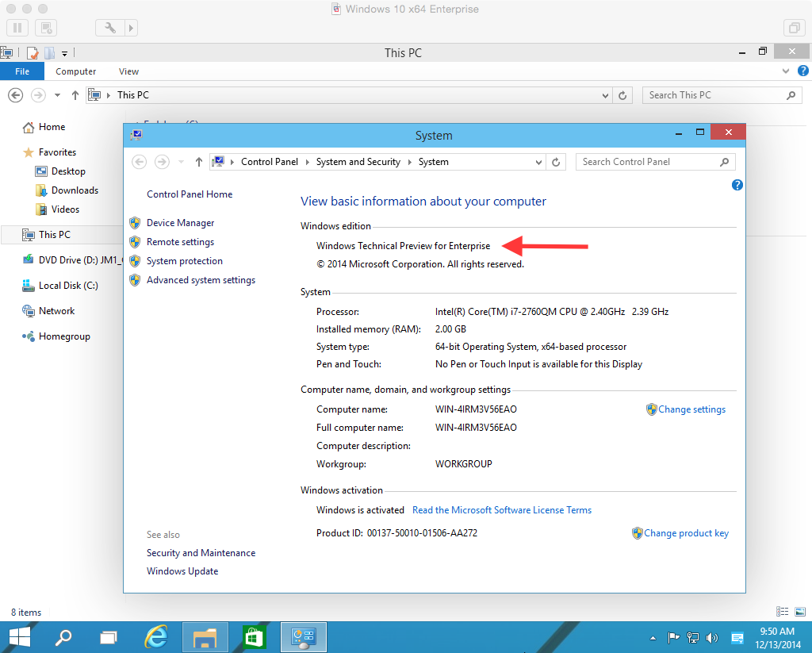This screenshot has width=812, height=653.
Task: Pause the virtual machine
Action: click(17, 28)
